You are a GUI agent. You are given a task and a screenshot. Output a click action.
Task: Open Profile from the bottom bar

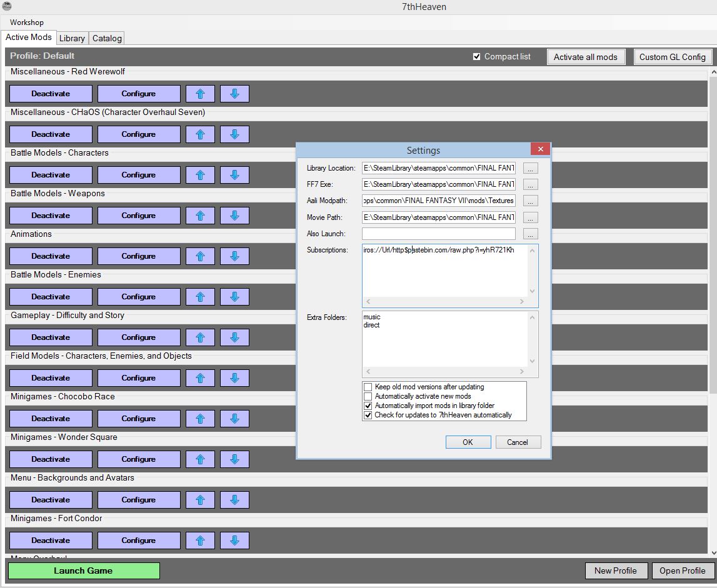coord(683,571)
